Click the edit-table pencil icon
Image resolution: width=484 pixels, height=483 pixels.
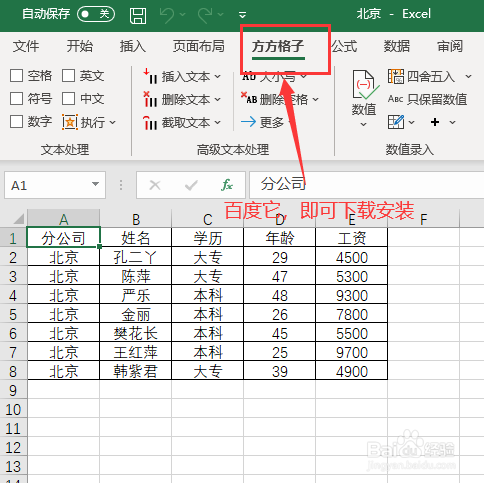pyautogui.click(x=396, y=122)
